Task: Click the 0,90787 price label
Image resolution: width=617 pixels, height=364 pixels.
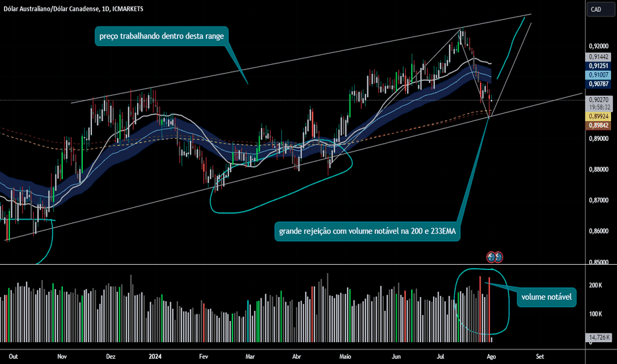Action: pyautogui.click(x=598, y=84)
